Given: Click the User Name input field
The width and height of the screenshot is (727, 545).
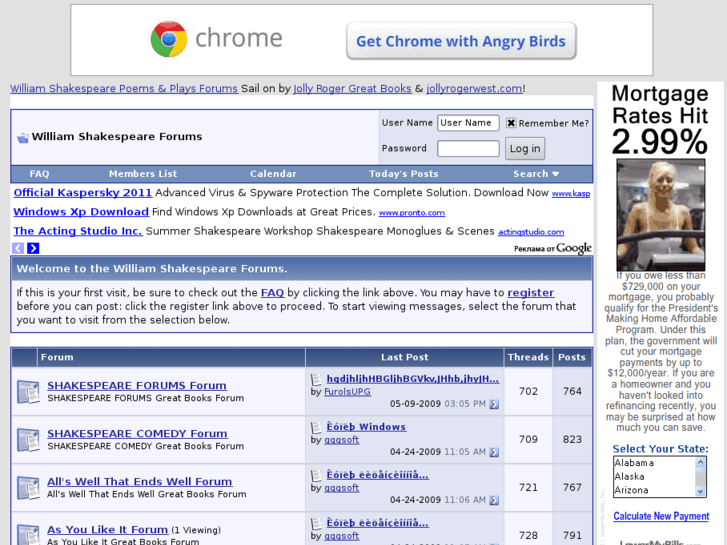Looking at the screenshot, I should 468,123.
